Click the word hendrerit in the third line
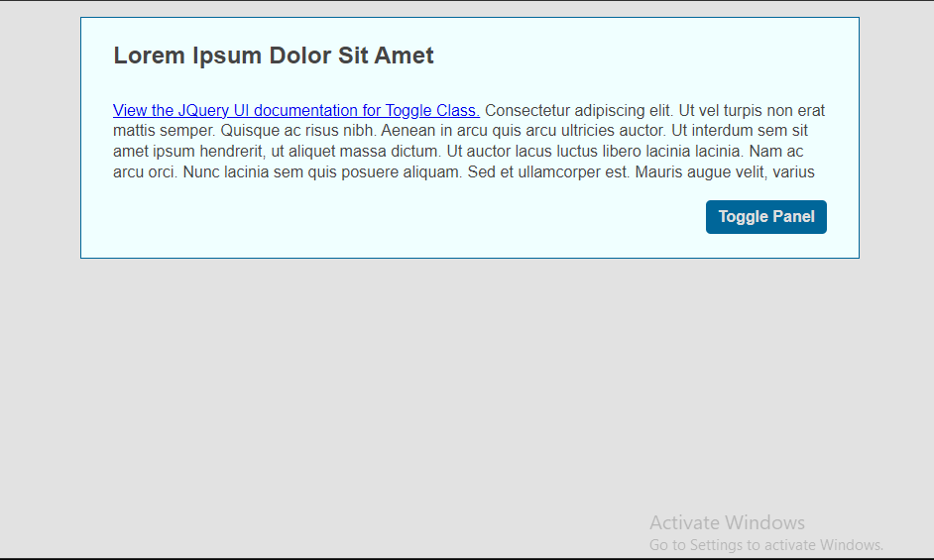The image size is (934, 560). [x=232, y=152]
